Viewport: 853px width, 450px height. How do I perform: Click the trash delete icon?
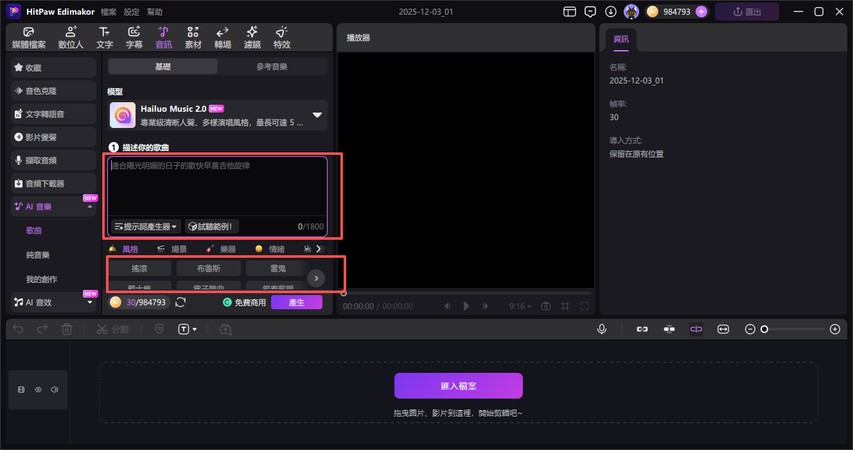(x=67, y=329)
